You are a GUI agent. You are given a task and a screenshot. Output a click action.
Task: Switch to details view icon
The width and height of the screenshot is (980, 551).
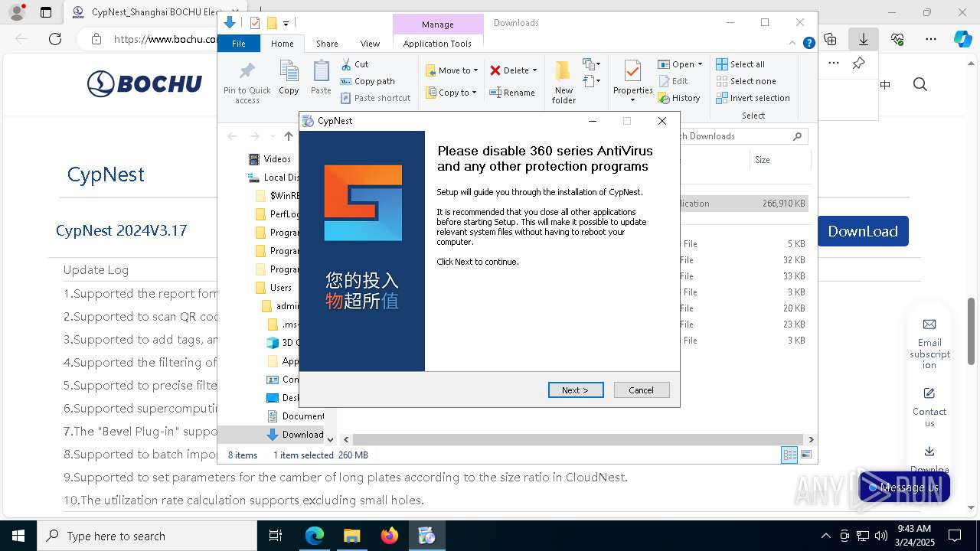(789, 455)
